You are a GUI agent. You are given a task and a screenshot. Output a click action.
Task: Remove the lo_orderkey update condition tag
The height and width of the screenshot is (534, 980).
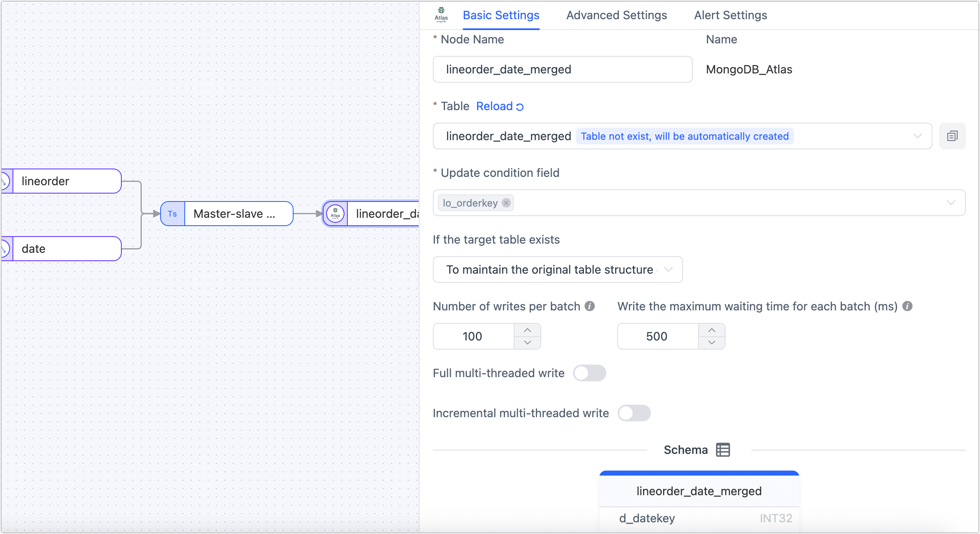[x=506, y=203]
